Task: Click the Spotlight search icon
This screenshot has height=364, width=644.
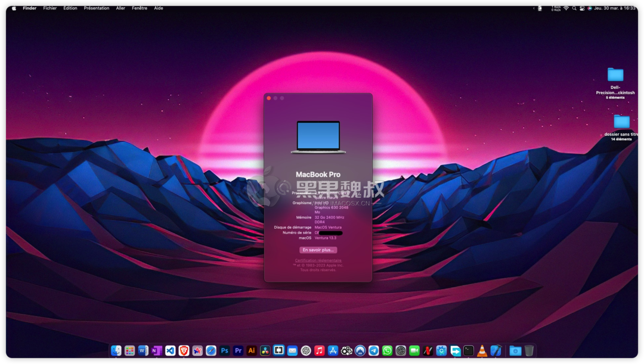Action: click(x=573, y=8)
